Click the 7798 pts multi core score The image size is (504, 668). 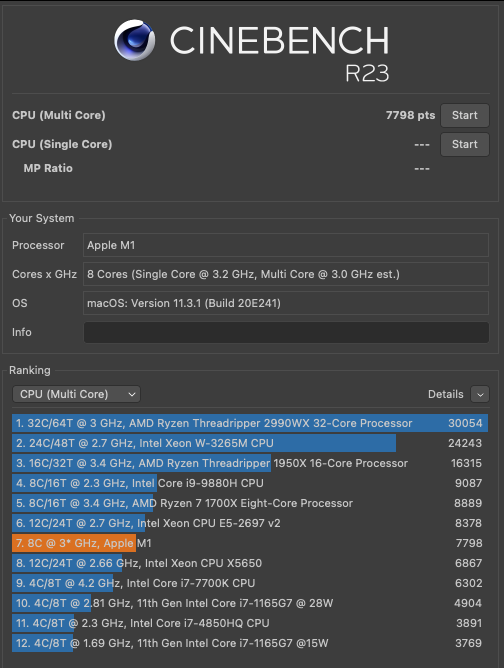pos(410,115)
